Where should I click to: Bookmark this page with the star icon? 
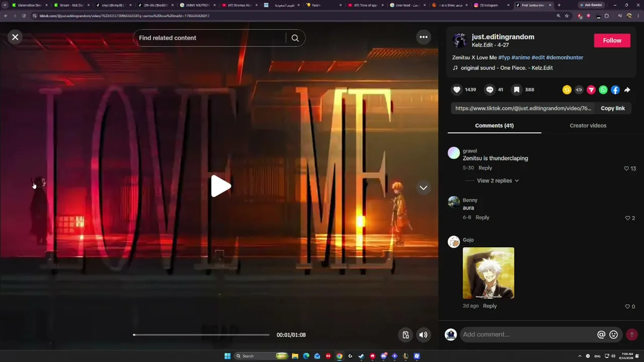point(567,16)
